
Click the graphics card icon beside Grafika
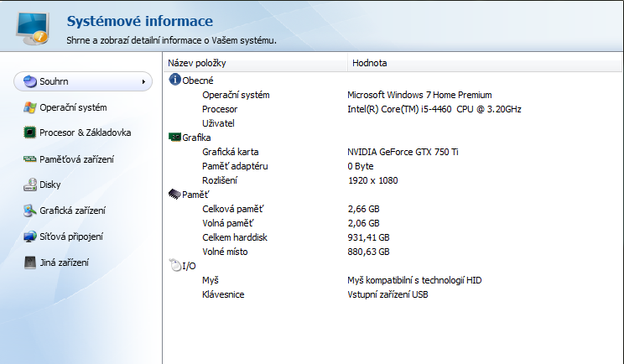(x=174, y=138)
